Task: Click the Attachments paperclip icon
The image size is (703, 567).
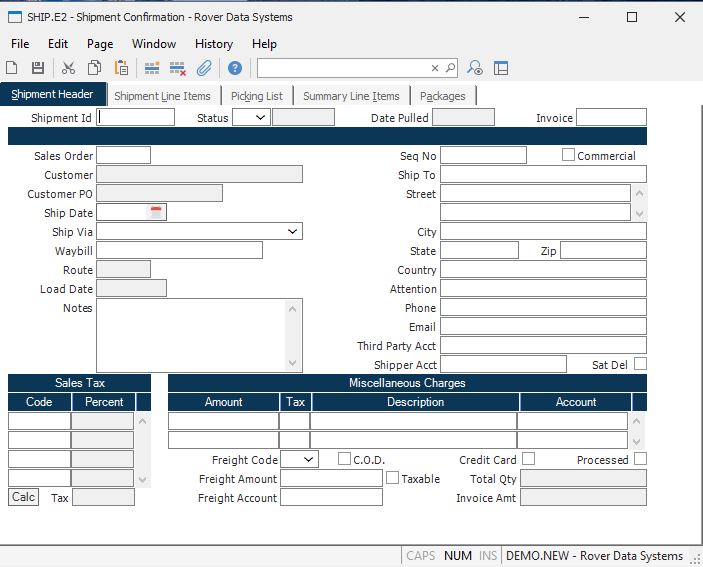Action: tap(204, 68)
